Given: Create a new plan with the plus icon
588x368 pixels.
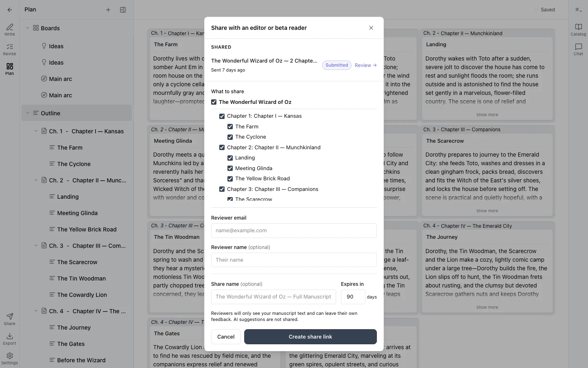Looking at the screenshot, I should (x=108, y=9).
